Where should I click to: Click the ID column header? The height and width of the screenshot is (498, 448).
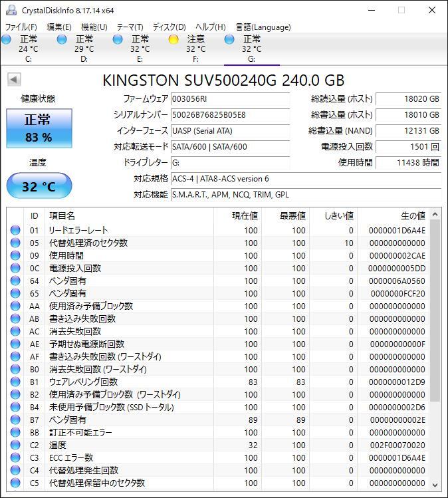tap(35, 216)
